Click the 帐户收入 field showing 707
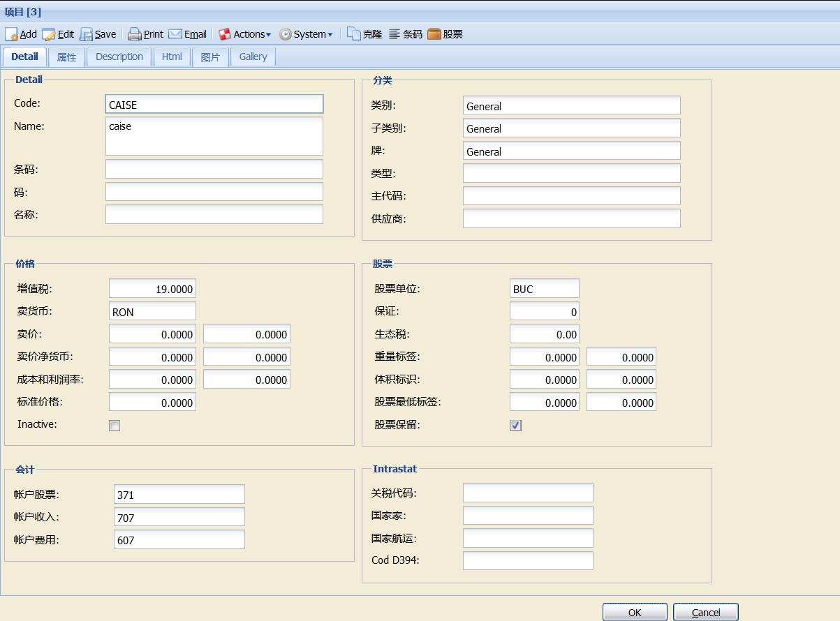Image resolution: width=840 pixels, height=621 pixels. [179, 517]
